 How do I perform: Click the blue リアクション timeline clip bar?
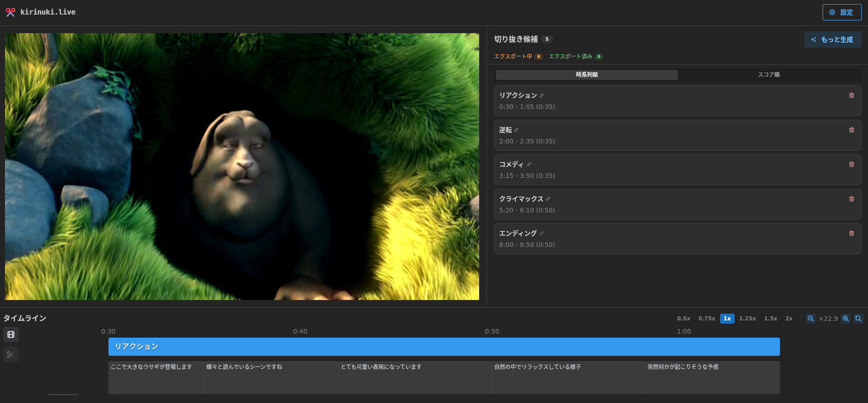tap(444, 347)
